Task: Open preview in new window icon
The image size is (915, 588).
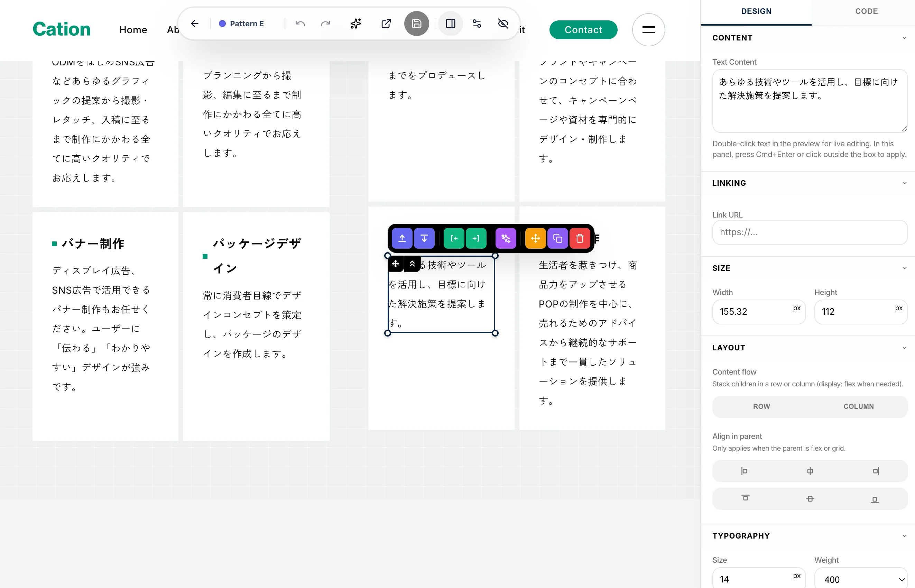Action: (386, 24)
